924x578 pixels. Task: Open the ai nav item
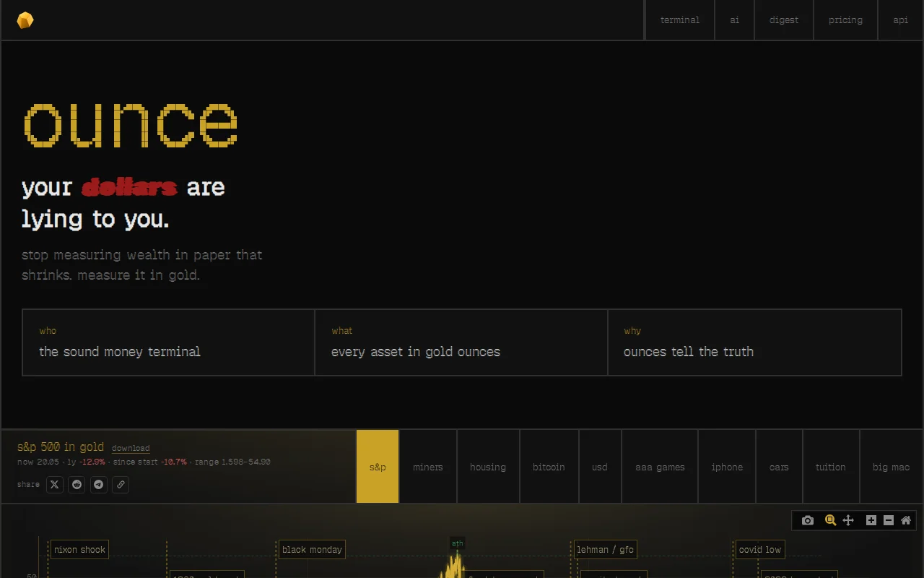tap(735, 20)
